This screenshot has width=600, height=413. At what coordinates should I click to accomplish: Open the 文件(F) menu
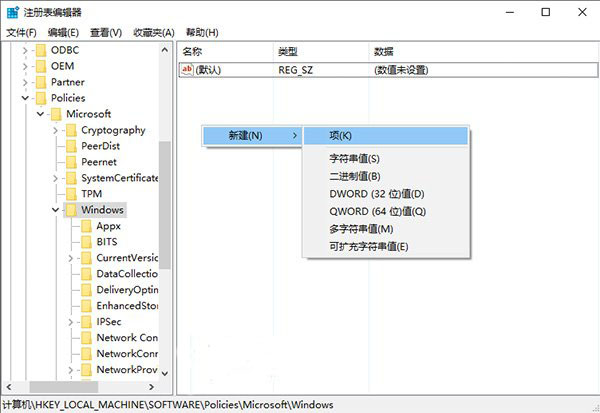pos(20,32)
